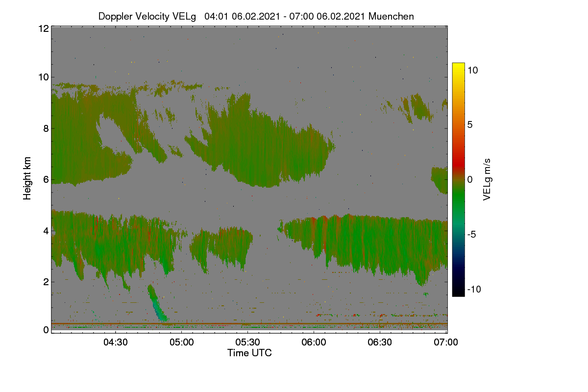Click the colorbar value '-10'
The width and height of the screenshot is (588, 392).
tap(474, 289)
